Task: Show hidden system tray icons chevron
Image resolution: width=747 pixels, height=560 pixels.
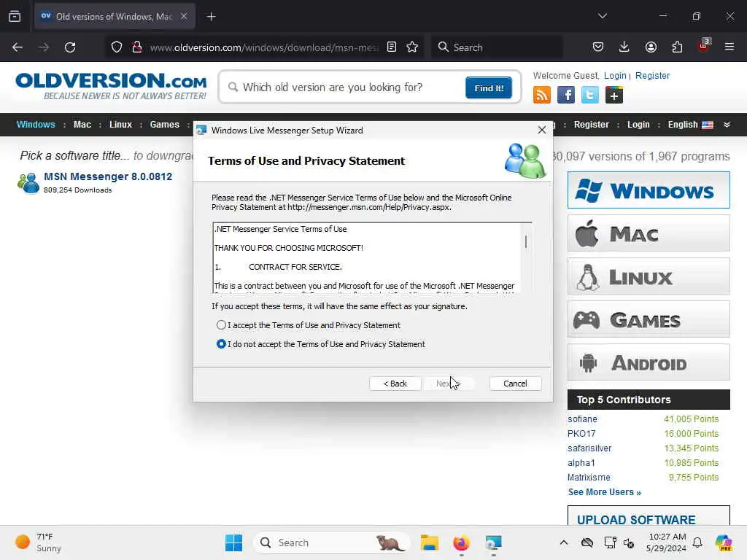Action: click(564, 542)
